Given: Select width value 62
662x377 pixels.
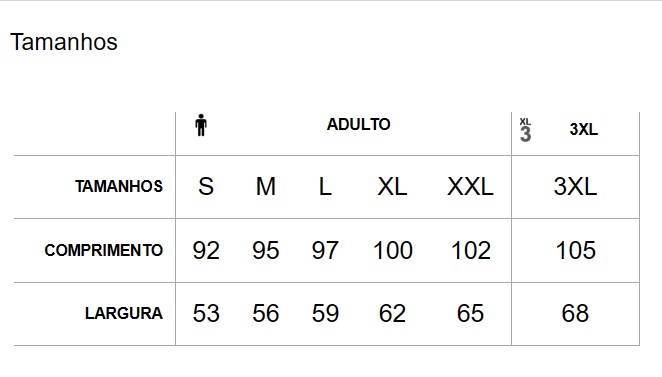Looking at the screenshot, I should [x=392, y=313].
